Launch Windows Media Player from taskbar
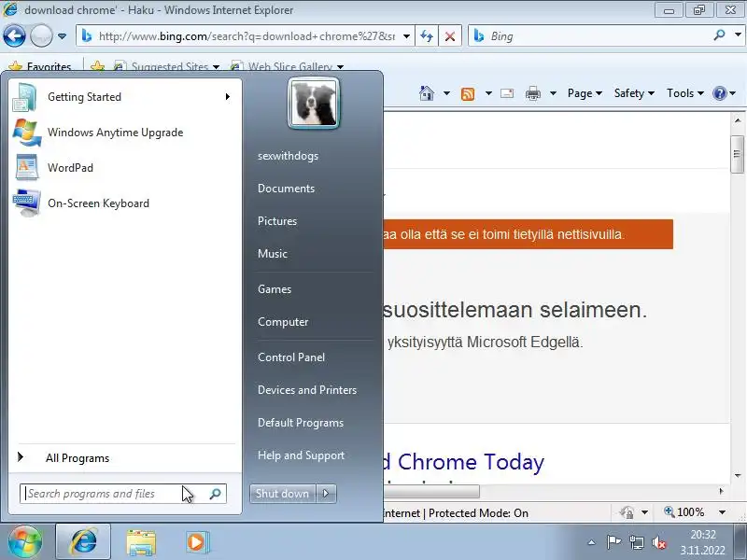The image size is (747, 560). point(197,542)
